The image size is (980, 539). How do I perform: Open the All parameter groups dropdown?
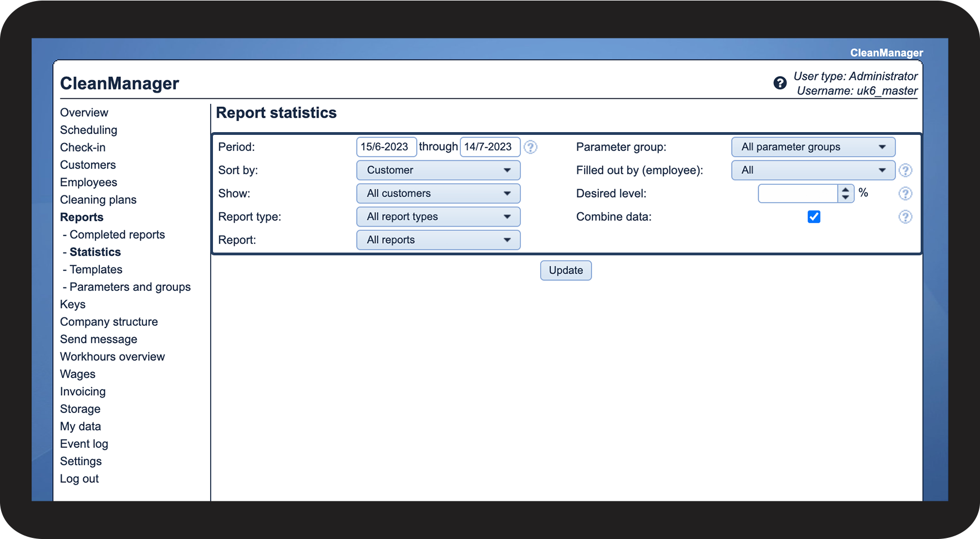[x=813, y=147]
